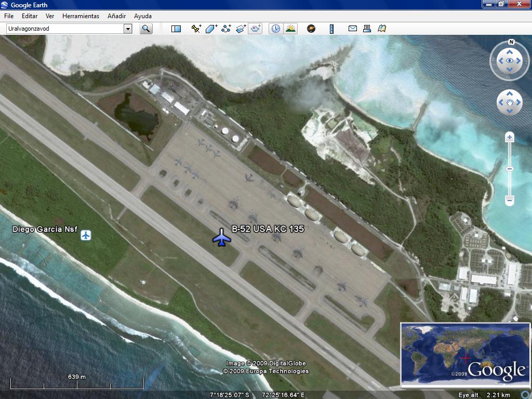Click the B-52 USA KC 135 placemark
532x399 pixels.
click(222, 237)
